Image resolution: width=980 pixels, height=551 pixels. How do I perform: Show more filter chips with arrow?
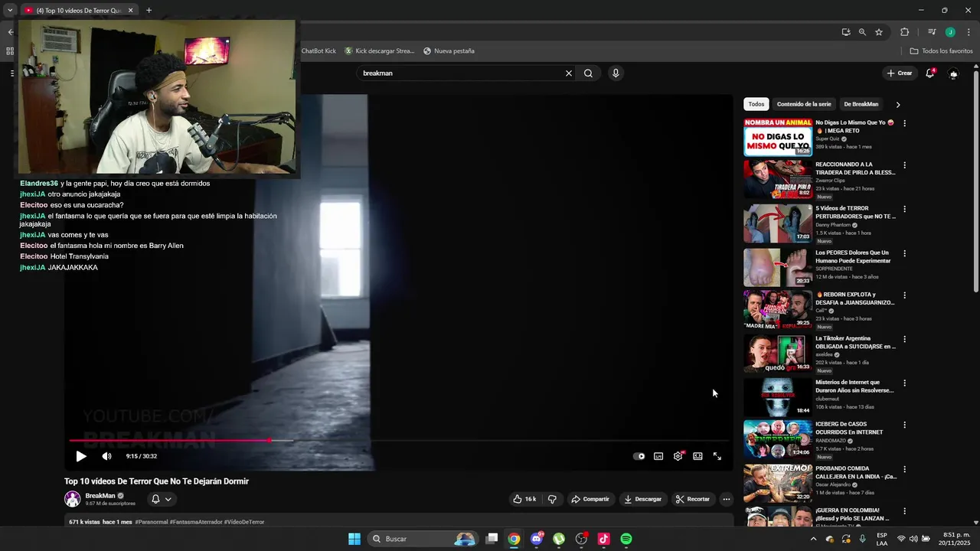(x=898, y=104)
